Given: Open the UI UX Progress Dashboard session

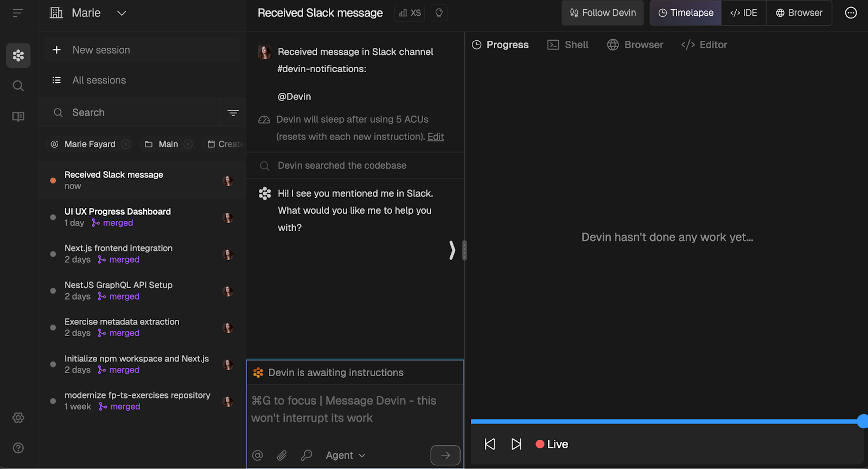Looking at the screenshot, I should [x=142, y=217].
